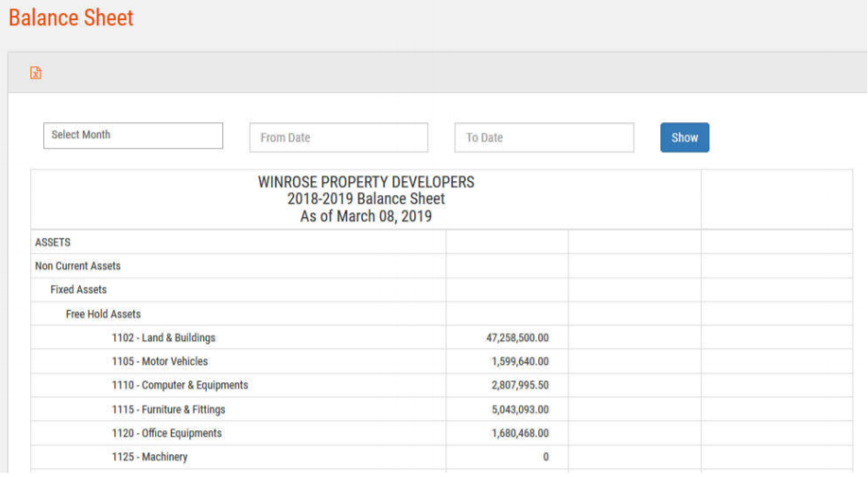This screenshot has height=477, width=868.
Task: Open the 1102 - Land & Buildings account
Action: (163, 338)
